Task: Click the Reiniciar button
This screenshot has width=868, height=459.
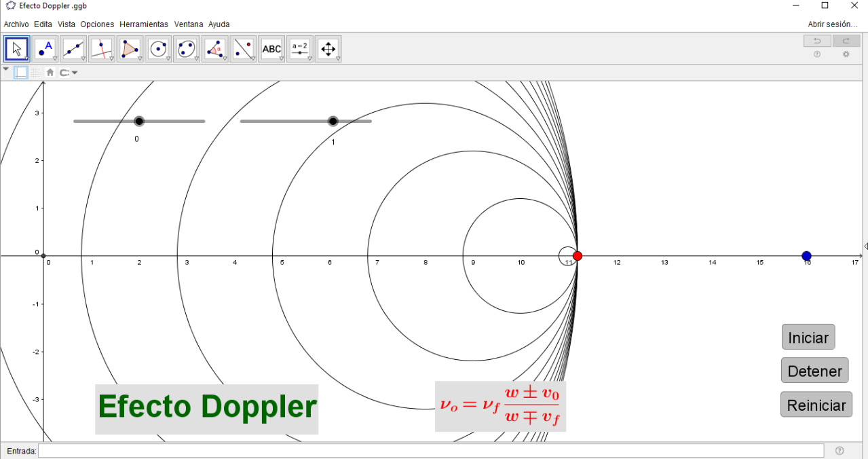Action: 816,405
